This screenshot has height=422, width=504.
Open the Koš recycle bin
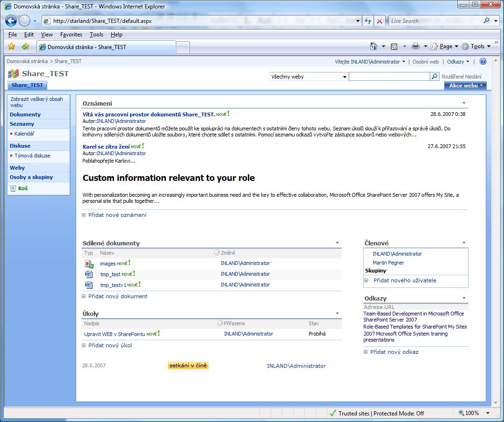(x=22, y=188)
